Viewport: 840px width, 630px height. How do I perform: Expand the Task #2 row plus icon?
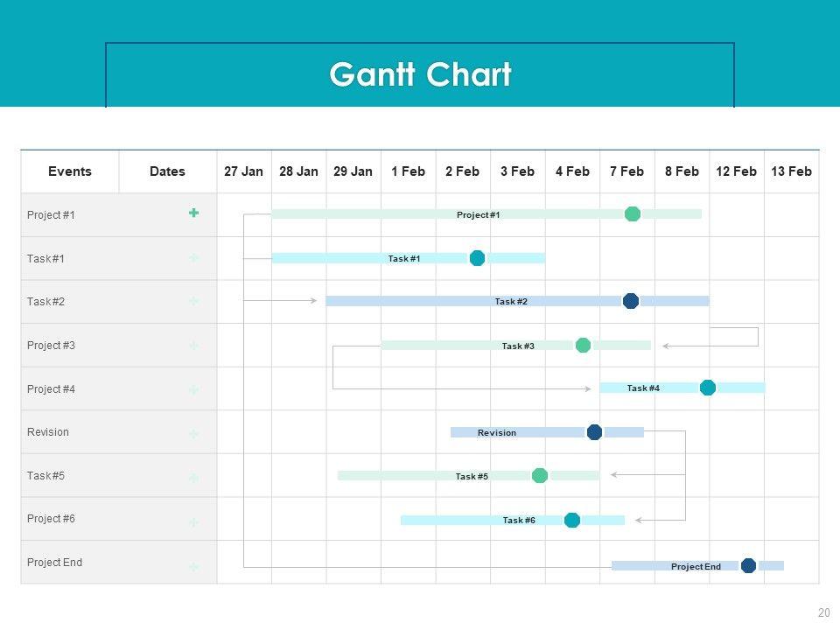point(193,301)
